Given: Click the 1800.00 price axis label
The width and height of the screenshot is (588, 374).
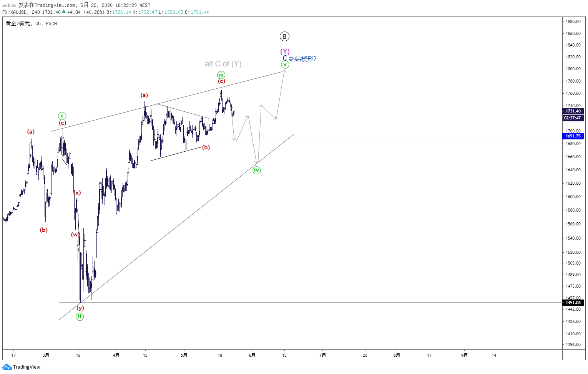Looking at the screenshot, I should 573,69.
